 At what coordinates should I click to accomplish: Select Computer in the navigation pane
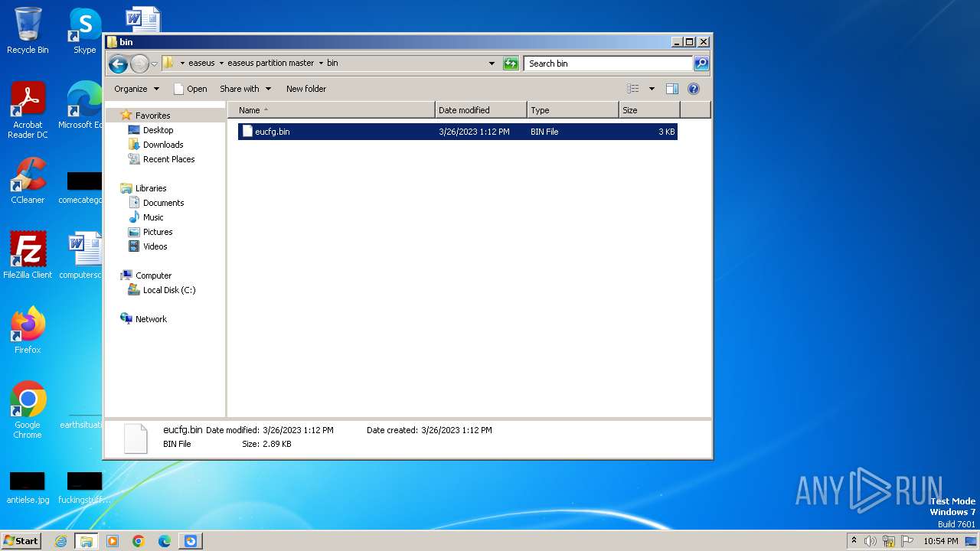[153, 275]
